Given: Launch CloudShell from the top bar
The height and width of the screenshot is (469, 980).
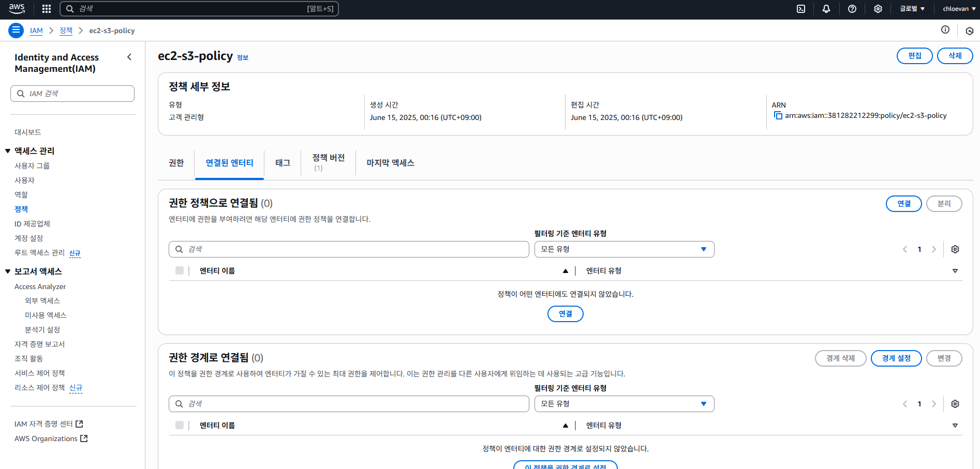Looking at the screenshot, I should 801,9.
